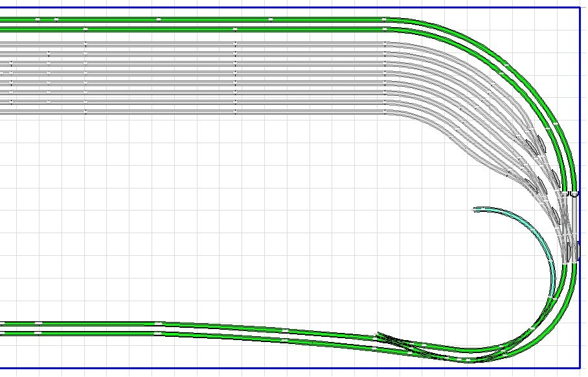This screenshot has height=377, width=588.
Task: Click the blue layout border along the bottom
Action: (x=194, y=369)
